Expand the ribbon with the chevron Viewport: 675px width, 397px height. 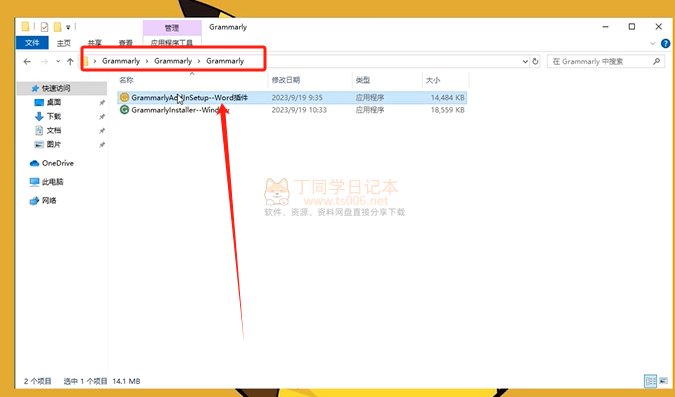pos(653,43)
